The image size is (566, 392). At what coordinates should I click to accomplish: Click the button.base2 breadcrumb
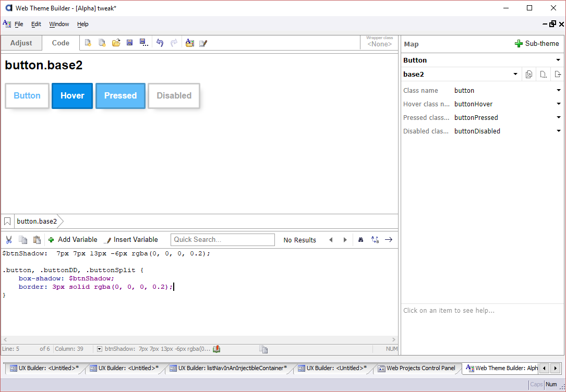(37, 222)
